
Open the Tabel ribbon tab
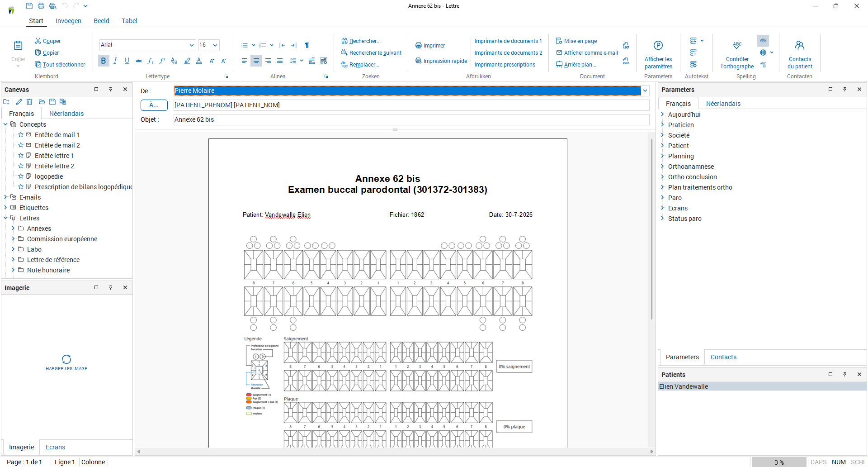129,21
